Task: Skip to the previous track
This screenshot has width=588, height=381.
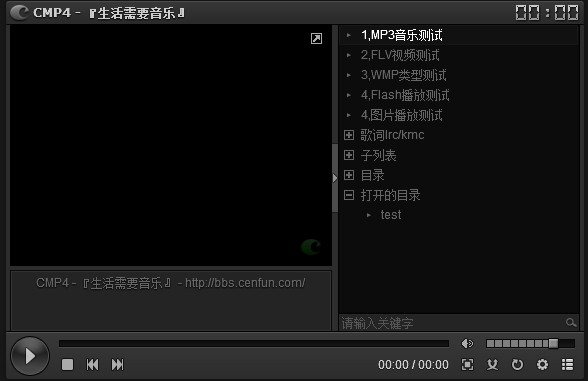Action: click(93, 364)
